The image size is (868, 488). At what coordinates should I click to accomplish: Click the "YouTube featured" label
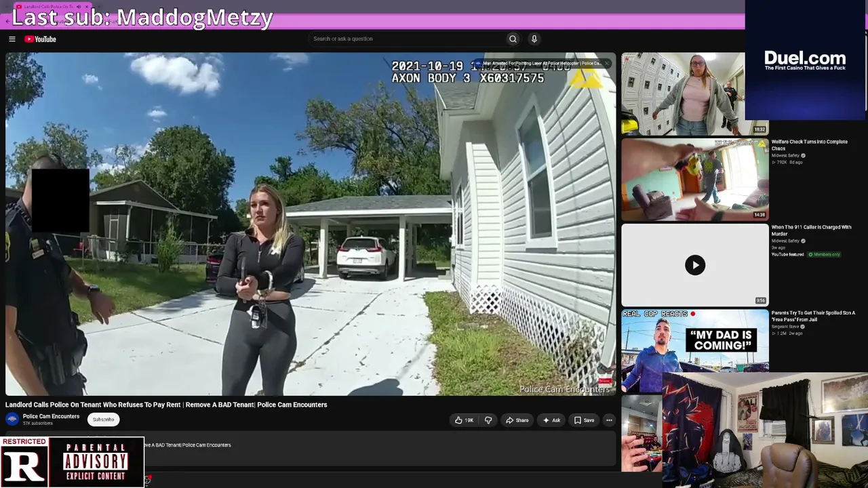coord(787,255)
